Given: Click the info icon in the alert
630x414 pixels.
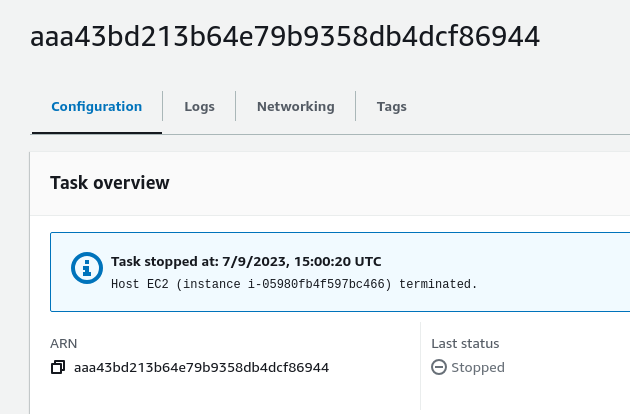Looking at the screenshot, I should [87, 268].
